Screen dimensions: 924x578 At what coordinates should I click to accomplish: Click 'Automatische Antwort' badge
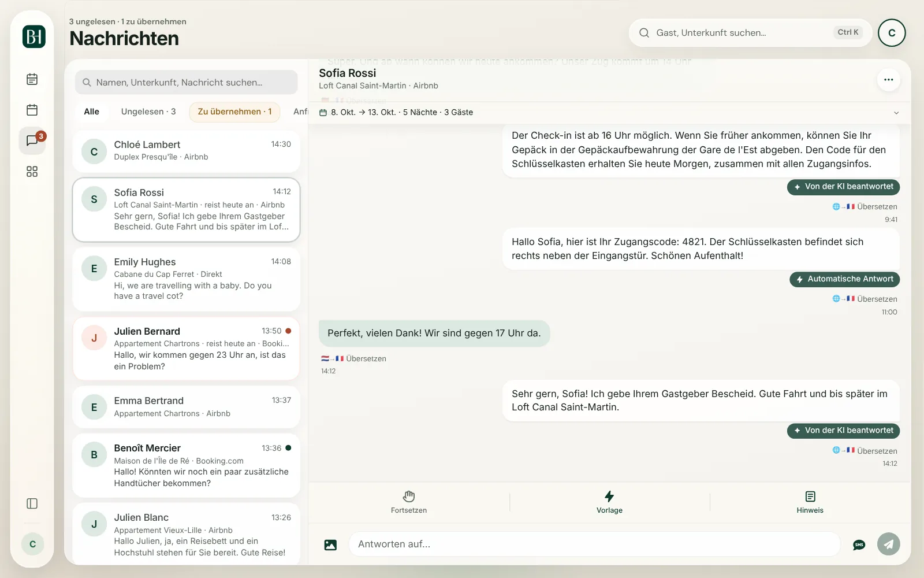pyautogui.click(x=844, y=279)
